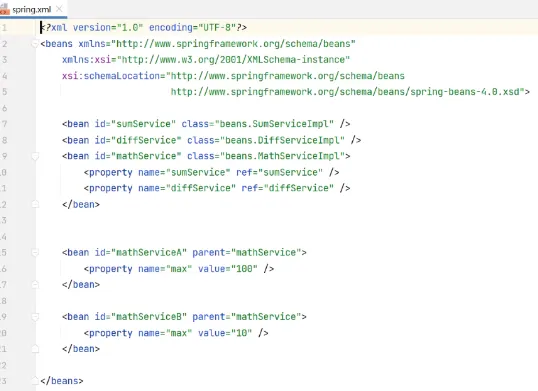Click id="mathService" in the bean tag
Screen dimensions: 538x391
coord(138,156)
